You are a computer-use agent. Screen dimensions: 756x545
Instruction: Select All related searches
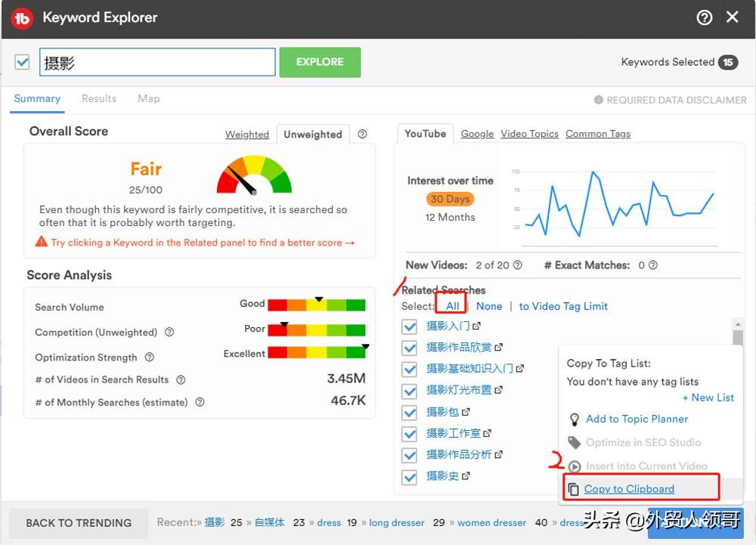(452, 306)
